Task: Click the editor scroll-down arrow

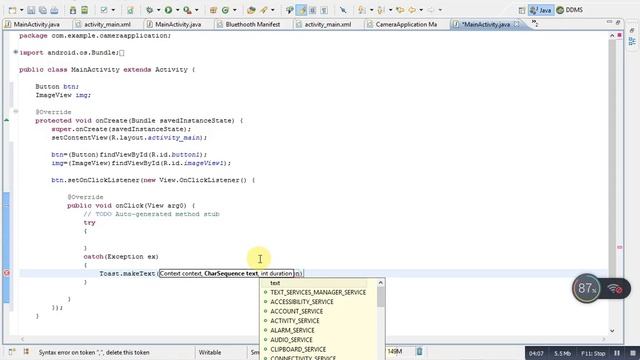Action: pyautogui.click(x=612, y=331)
